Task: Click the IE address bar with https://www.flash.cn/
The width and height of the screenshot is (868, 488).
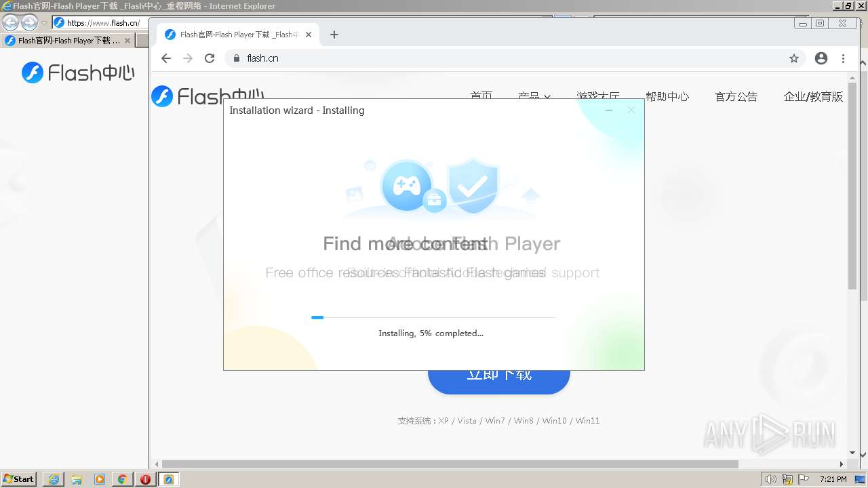Action: (x=102, y=23)
